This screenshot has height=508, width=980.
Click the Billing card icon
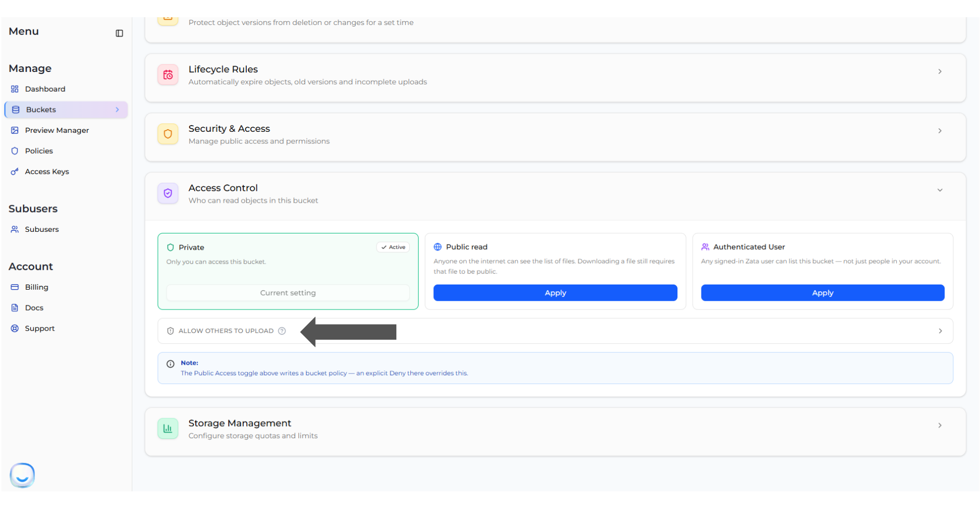pos(15,287)
